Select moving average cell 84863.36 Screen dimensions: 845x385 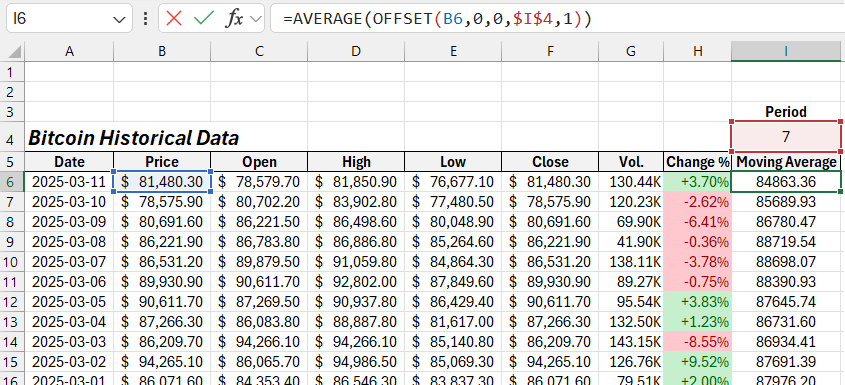click(786, 182)
